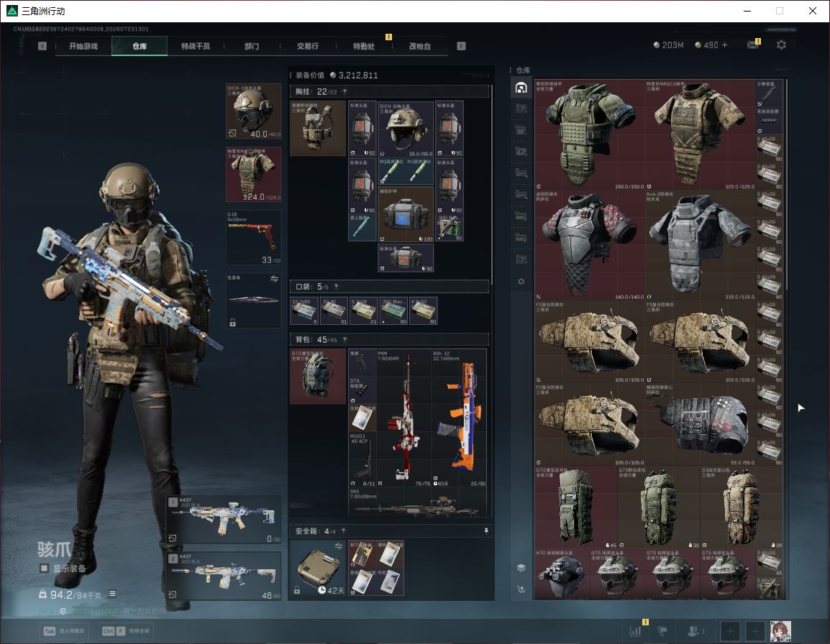Select the orange ASh-12 rifle in backpack
The width and height of the screenshot is (830, 644).
click(x=459, y=418)
